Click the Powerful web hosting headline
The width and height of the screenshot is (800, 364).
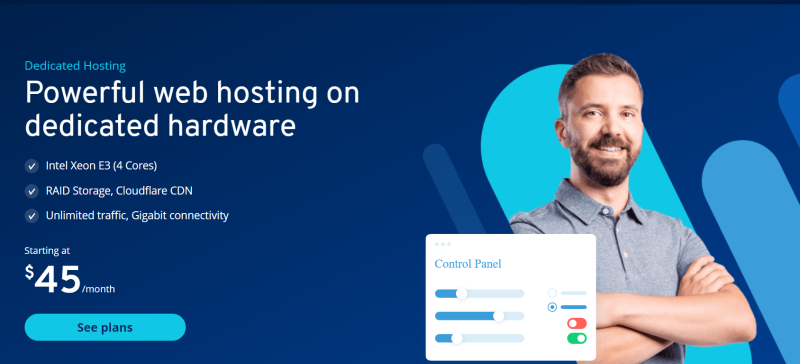[192, 109]
